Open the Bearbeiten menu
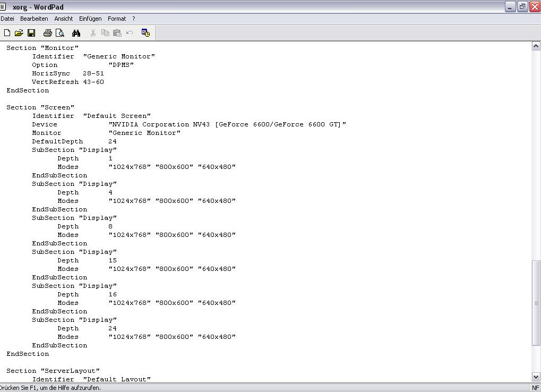This screenshot has height=392, width=541. [34, 19]
